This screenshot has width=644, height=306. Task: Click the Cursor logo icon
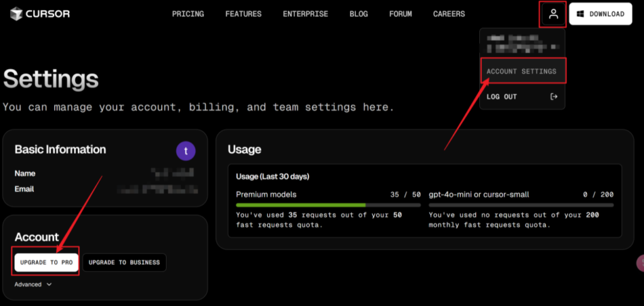point(16,14)
